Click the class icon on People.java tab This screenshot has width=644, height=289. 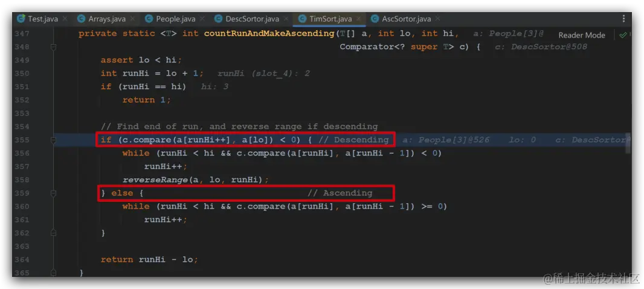tap(149, 19)
